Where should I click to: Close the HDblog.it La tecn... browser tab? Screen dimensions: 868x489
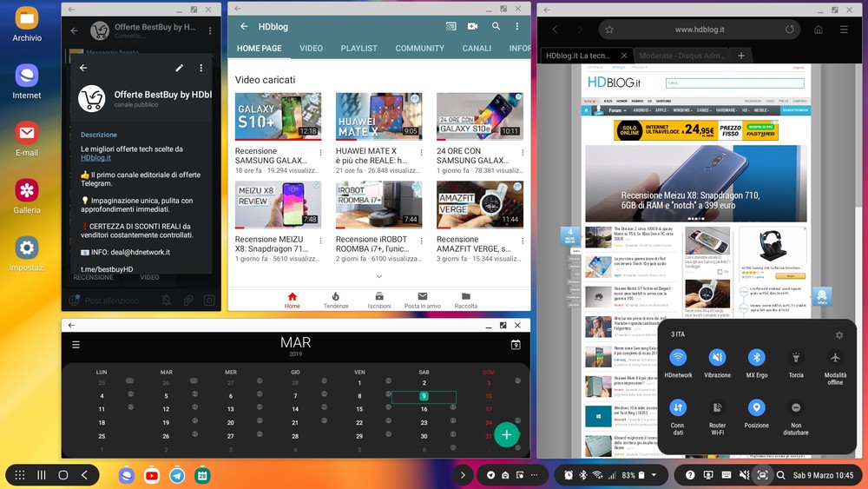pos(624,56)
